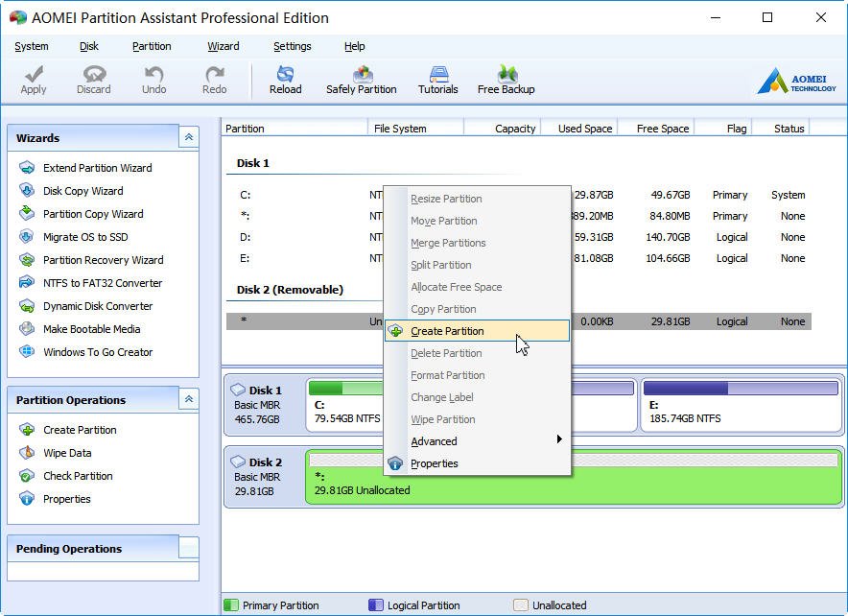
Task: Open the Tutorials toolbar icon
Action: pos(438,74)
